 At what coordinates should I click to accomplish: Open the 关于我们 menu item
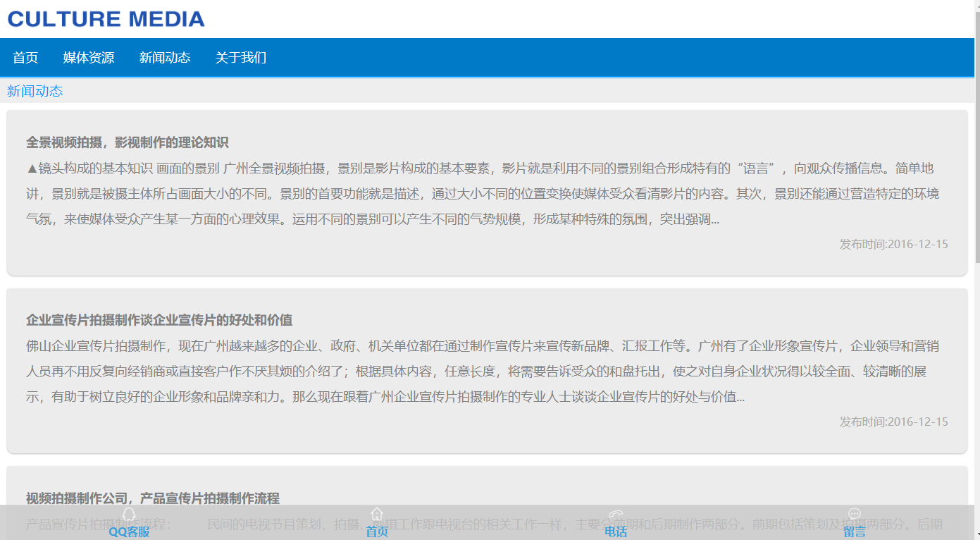point(241,58)
